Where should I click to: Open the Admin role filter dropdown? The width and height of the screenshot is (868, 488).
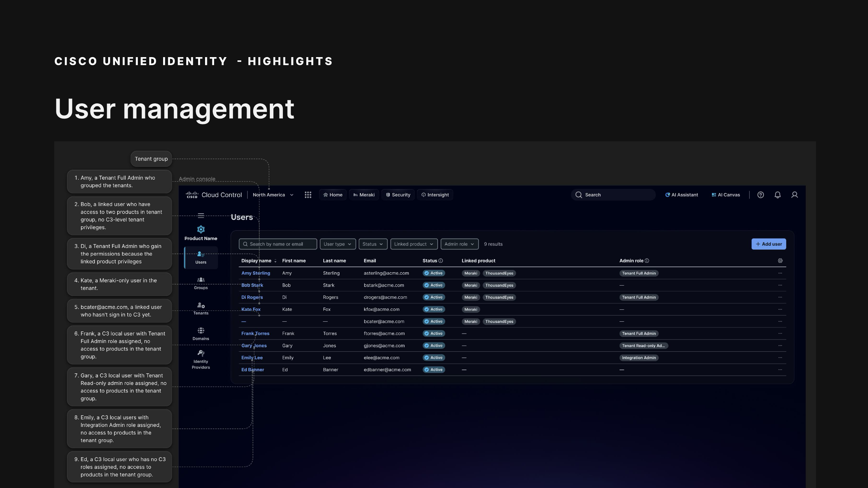tap(459, 244)
